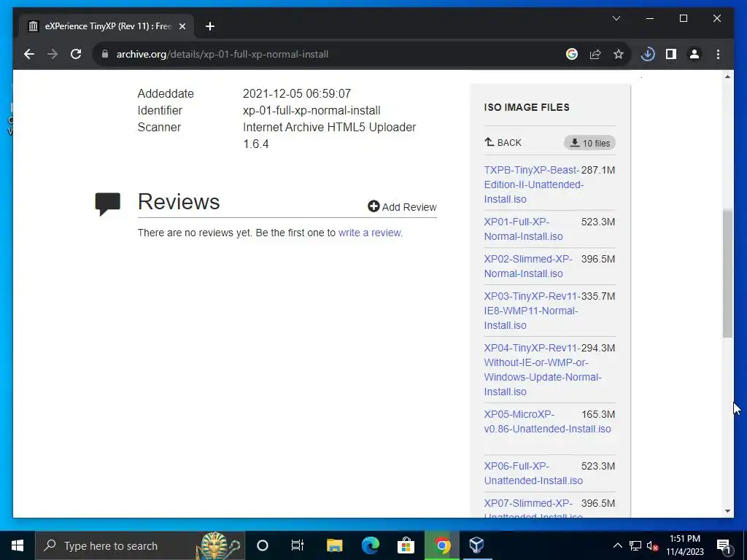Click BACK in ISO image files panel
Viewport: 747px width, 560px height.
coord(503,142)
